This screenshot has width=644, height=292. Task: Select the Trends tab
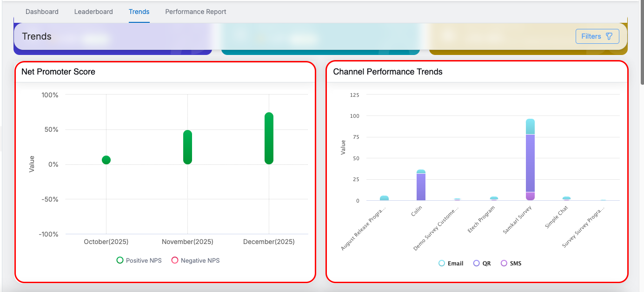click(139, 12)
